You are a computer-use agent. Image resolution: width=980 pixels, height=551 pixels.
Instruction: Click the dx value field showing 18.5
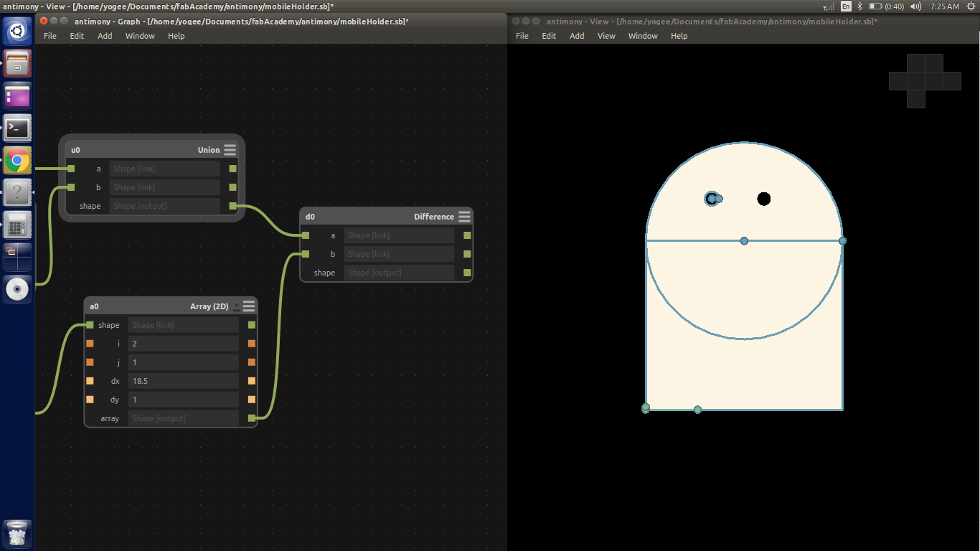pyautogui.click(x=183, y=380)
